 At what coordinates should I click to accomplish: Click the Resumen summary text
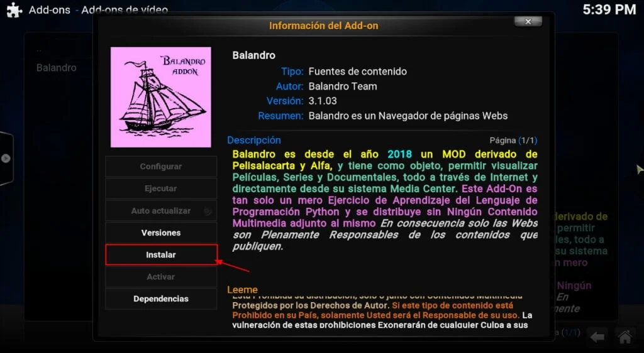point(408,116)
